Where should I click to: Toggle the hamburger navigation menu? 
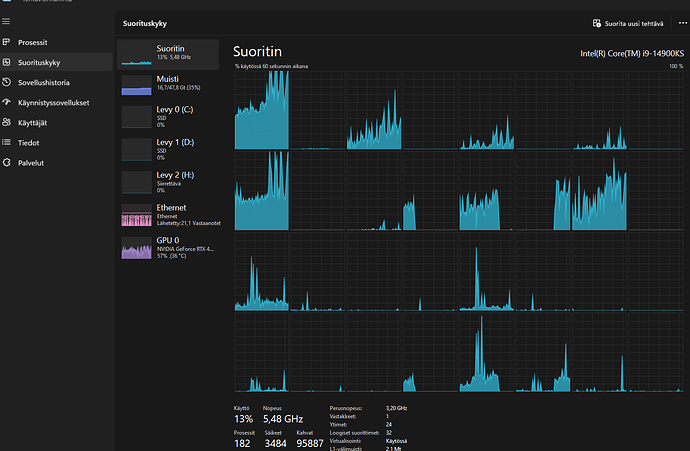point(8,20)
